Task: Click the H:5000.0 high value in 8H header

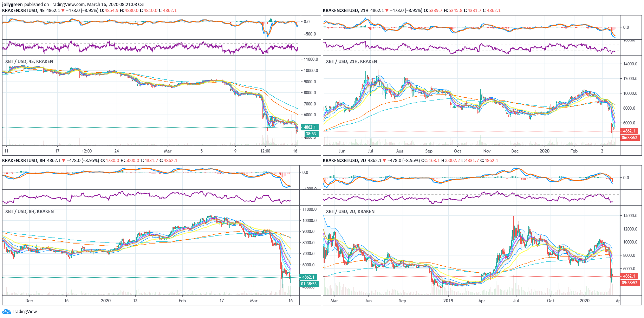Action: tap(130, 161)
